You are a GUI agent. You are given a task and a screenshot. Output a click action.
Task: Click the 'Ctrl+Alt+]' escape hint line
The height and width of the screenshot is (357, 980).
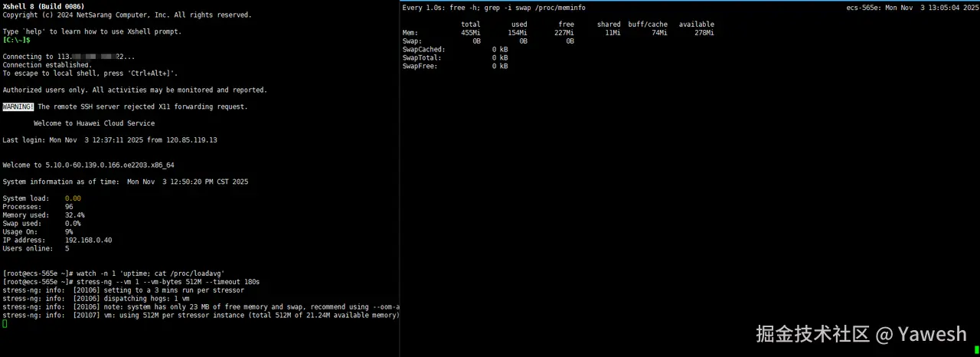click(x=90, y=74)
